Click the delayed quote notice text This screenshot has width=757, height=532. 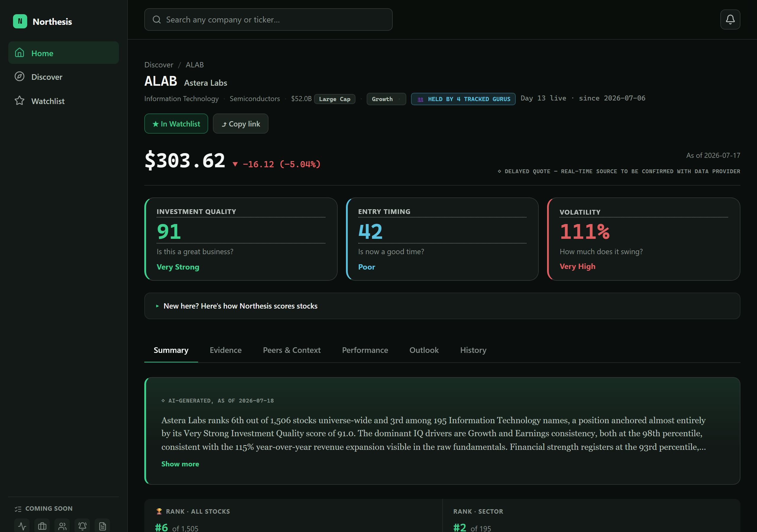[x=619, y=171]
